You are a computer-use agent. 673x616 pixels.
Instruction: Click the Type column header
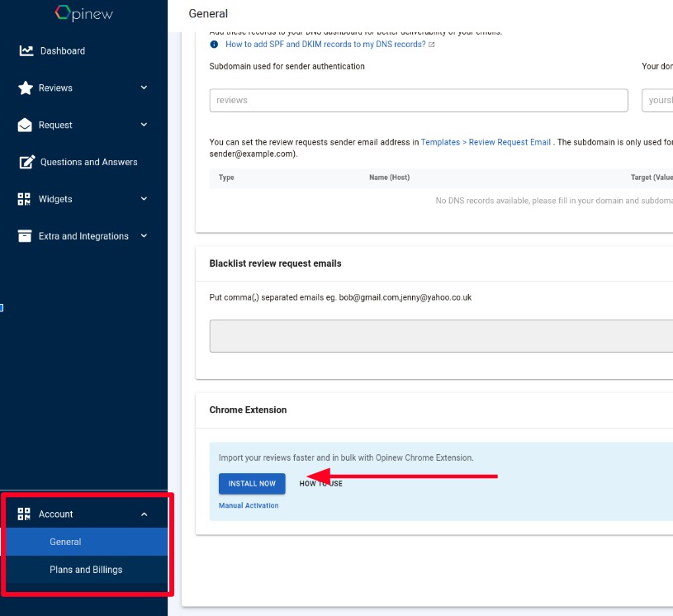pyautogui.click(x=226, y=178)
